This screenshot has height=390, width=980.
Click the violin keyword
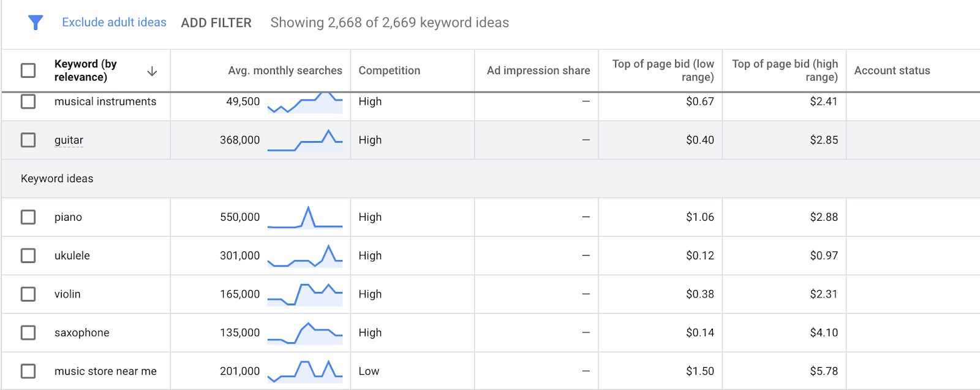pyautogui.click(x=67, y=294)
